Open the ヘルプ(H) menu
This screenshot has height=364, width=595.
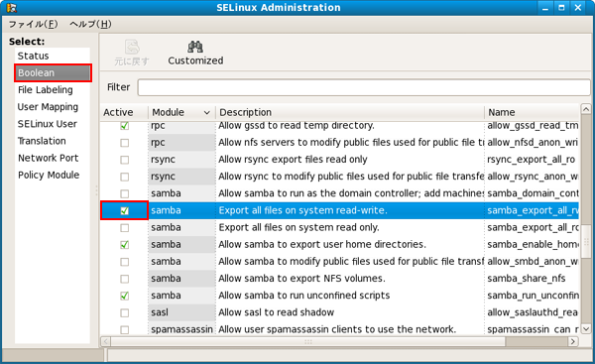coord(90,24)
